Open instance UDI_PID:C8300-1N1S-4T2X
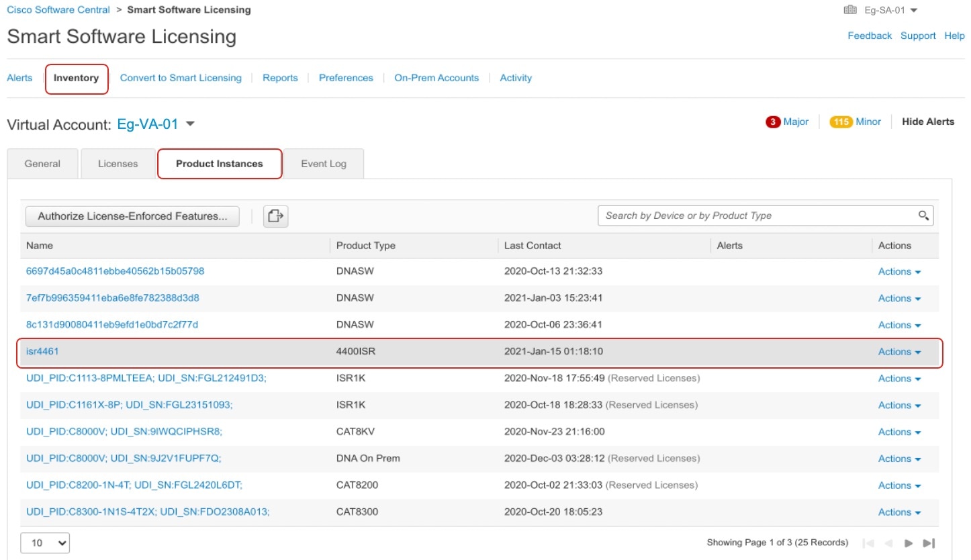 (148, 512)
